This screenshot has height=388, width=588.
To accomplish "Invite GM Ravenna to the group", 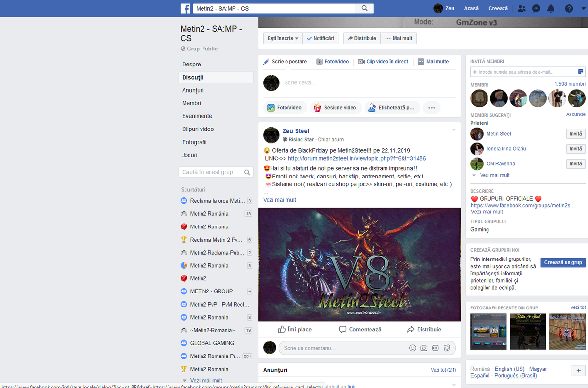I will pos(576,164).
